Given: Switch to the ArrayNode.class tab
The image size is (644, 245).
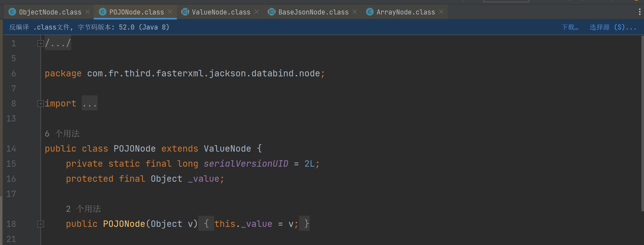Looking at the screenshot, I should tap(406, 12).
